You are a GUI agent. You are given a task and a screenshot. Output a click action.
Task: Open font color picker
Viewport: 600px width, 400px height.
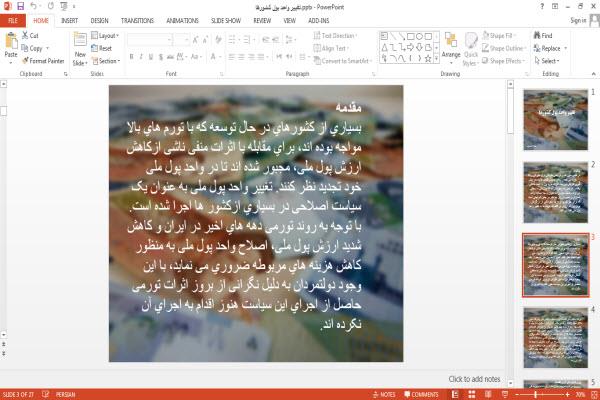tap(215, 57)
